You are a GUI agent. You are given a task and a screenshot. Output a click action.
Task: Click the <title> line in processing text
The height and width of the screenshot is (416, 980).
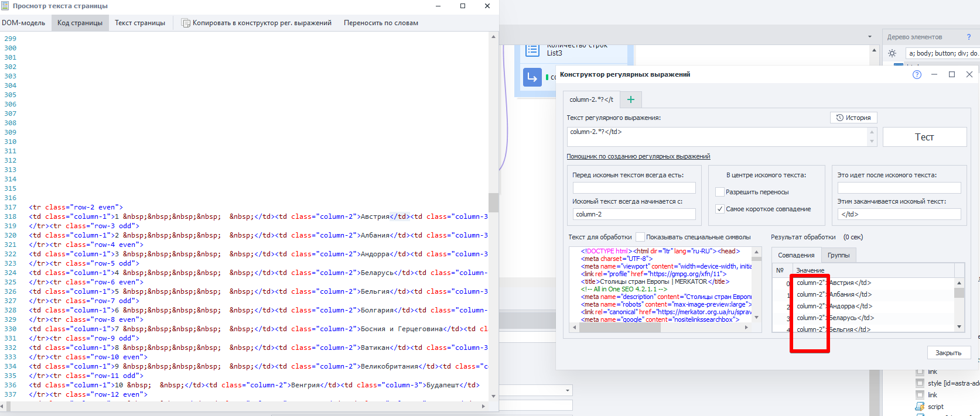655,281
